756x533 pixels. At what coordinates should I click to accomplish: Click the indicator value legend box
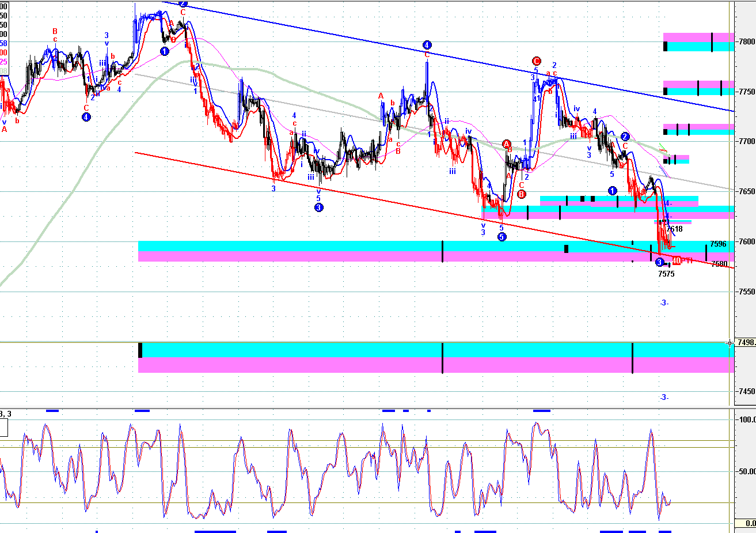click(x=4, y=38)
